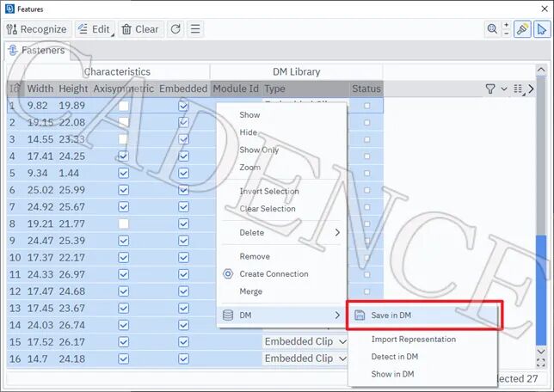
Task: Sort by the Width column header
Action: click(x=40, y=89)
